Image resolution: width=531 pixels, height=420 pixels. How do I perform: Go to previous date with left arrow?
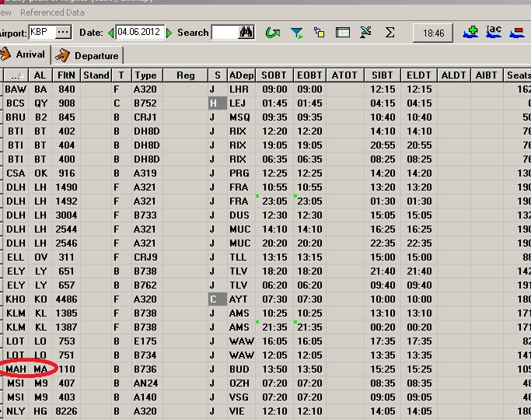point(111,33)
